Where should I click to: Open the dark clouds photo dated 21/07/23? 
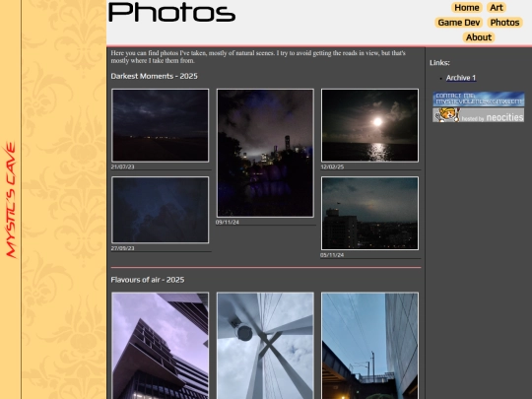pos(161,125)
